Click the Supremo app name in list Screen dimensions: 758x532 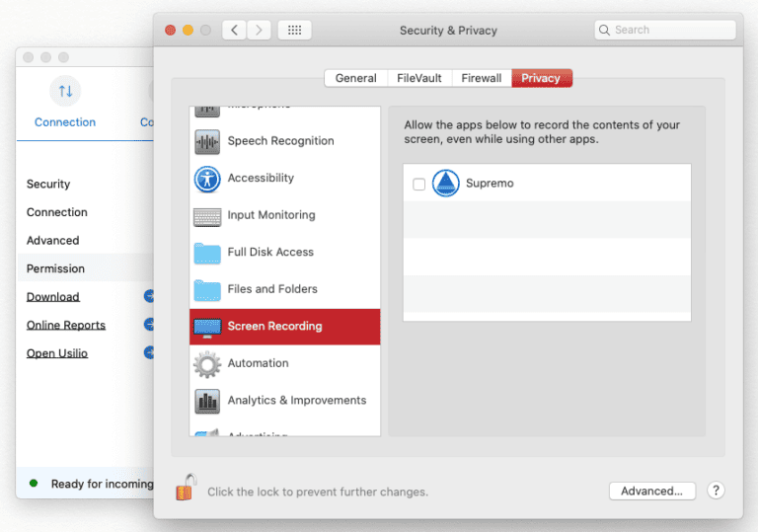(x=490, y=184)
